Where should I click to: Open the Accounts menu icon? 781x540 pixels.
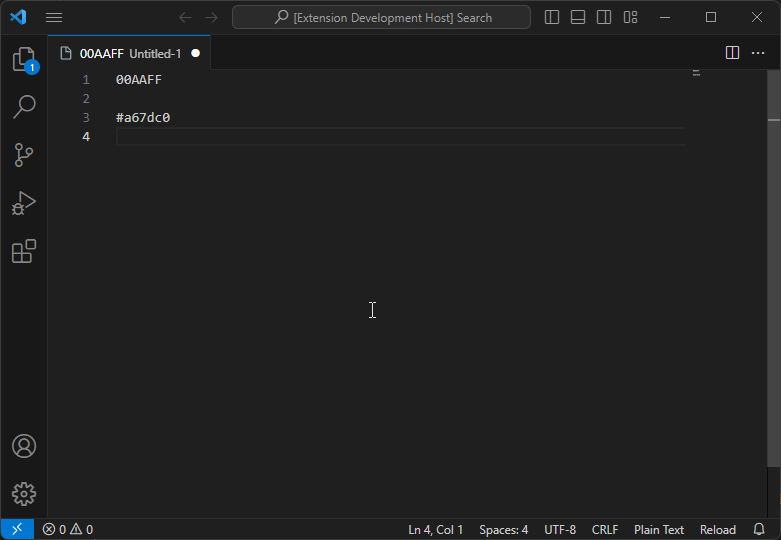coord(24,446)
